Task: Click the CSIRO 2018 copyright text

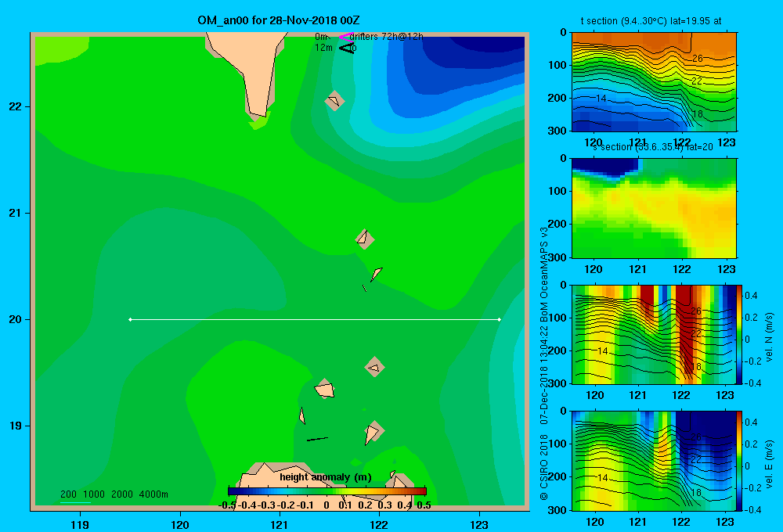Action: pos(544,467)
